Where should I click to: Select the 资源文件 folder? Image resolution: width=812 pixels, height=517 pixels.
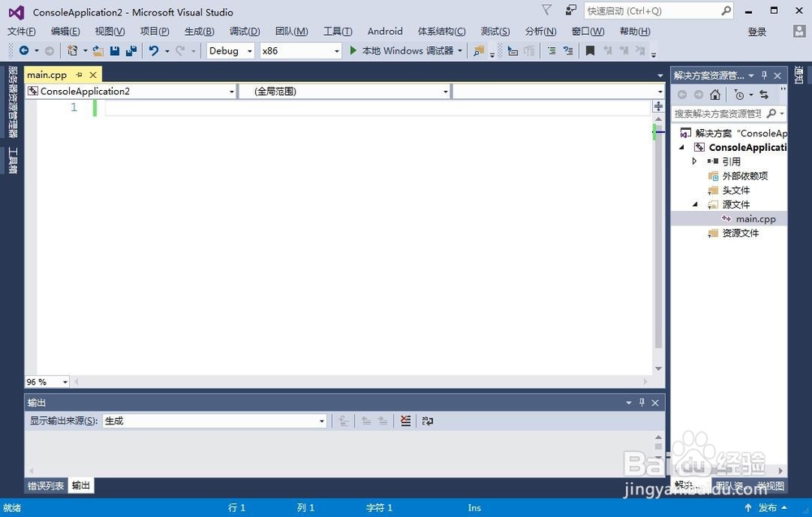(x=740, y=234)
